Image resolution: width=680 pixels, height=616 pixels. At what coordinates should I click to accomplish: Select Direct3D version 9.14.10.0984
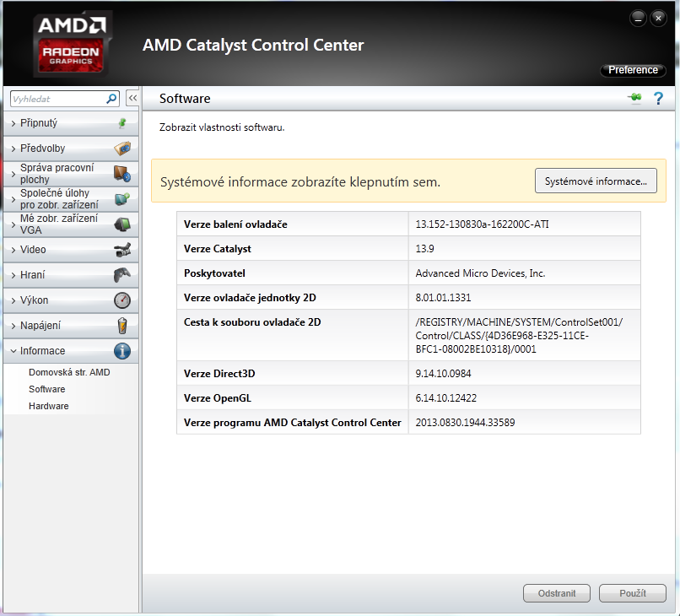pos(443,374)
